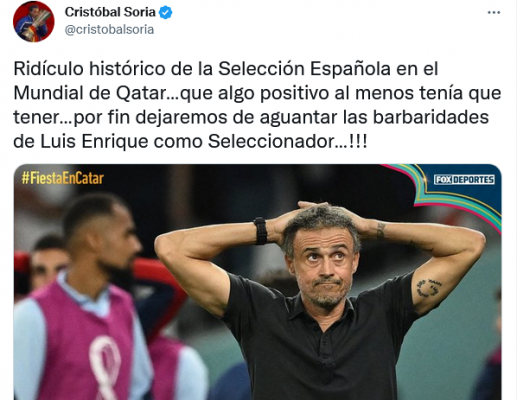This screenshot has height=400, width=517.
Task: Click the man in the black polo shirt
Action: coord(320,300)
